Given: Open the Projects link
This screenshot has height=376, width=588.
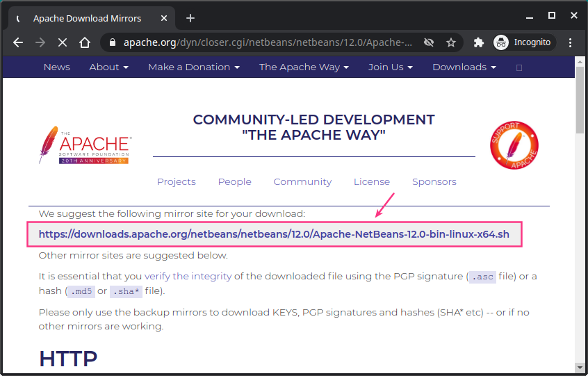Looking at the screenshot, I should coord(177,182).
